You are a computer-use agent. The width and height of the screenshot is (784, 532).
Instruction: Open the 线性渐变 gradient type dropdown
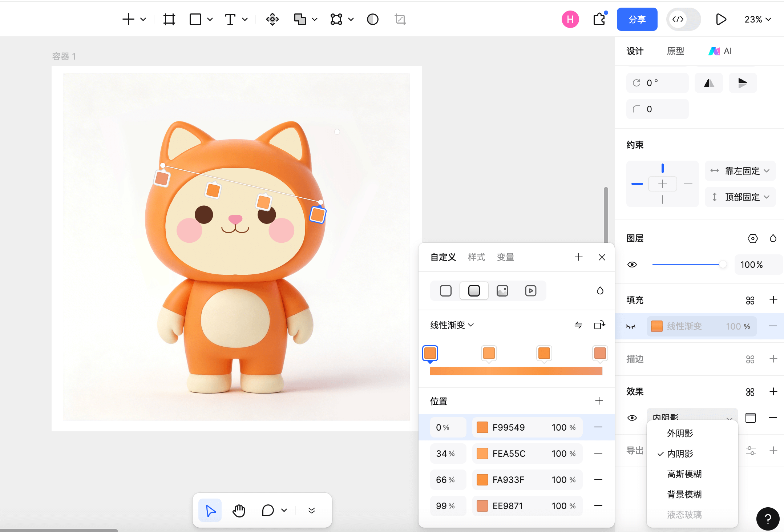(452, 325)
